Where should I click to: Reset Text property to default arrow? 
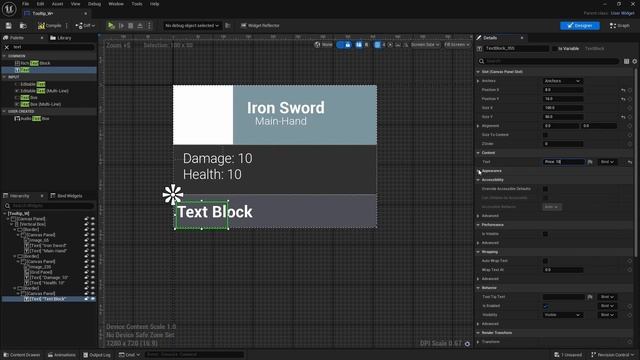pyautogui.click(x=630, y=162)
